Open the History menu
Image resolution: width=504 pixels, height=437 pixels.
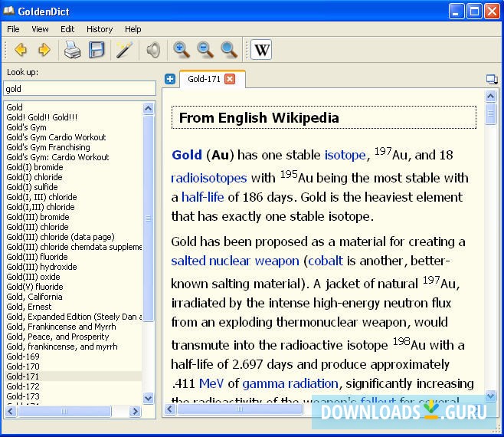(x=100, y=29)
